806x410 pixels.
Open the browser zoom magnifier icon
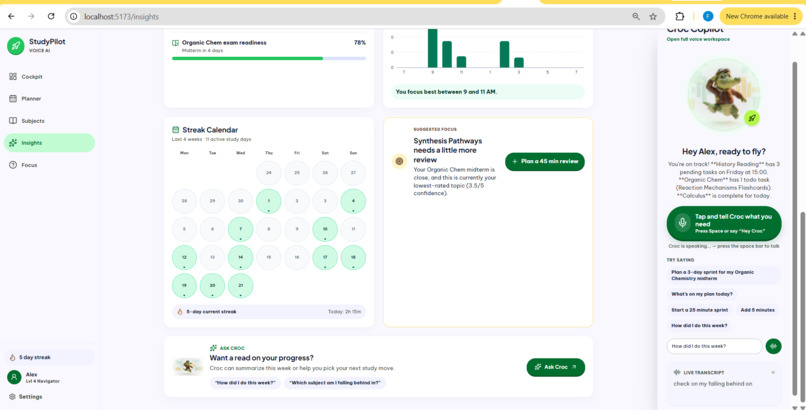click(x=636, y=16)
